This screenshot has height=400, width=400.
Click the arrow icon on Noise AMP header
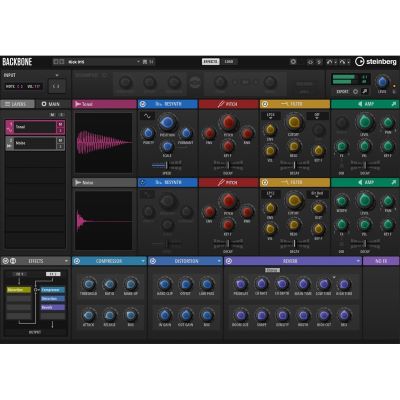click(394, 182)
